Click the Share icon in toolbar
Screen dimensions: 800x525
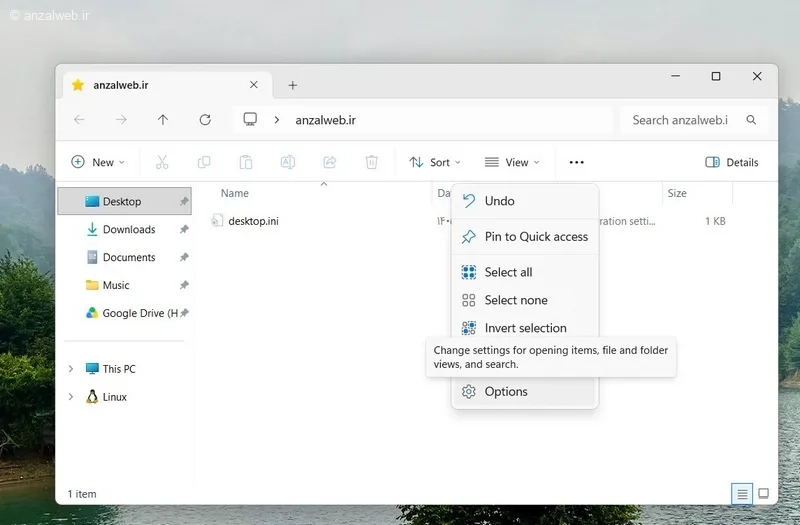330,162
